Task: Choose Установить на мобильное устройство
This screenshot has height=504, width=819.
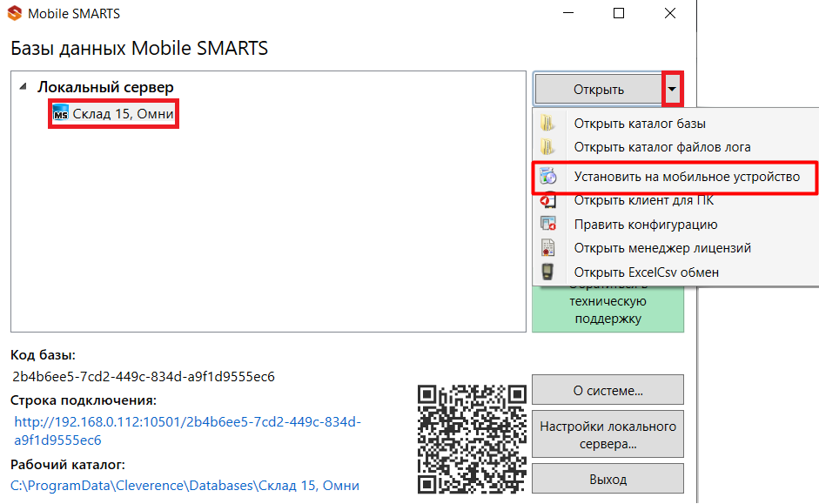Action: pyautogui.click(x=687, y=177)
